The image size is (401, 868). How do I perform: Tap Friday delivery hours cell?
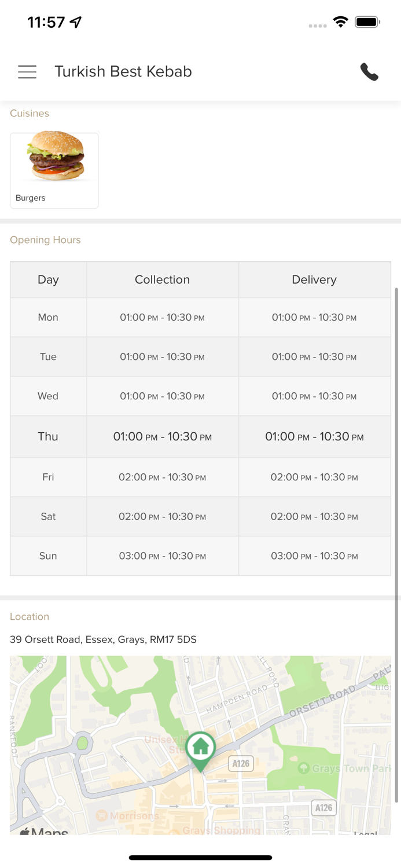click(314, 477)
